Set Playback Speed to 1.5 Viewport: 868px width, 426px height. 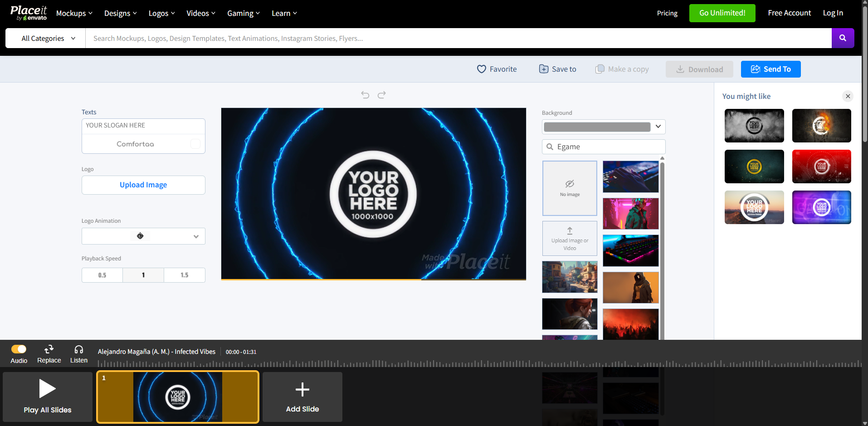[184, 275]
